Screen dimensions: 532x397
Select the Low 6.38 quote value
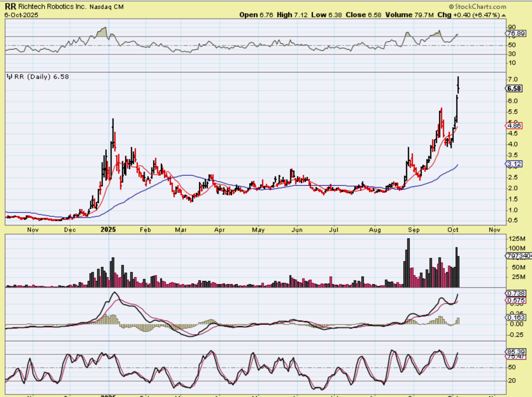326,15
